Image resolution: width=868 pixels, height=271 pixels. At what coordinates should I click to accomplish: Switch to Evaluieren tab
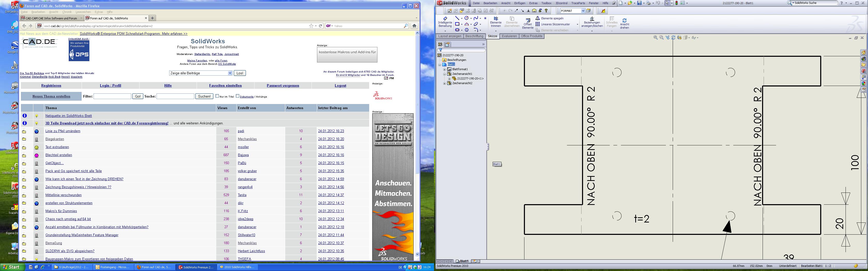[509, 36]
